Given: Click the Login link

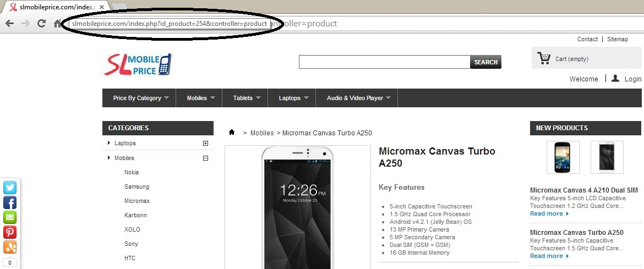Looking at the screenshot, I should pyautogui.click(x=633, y=79).
